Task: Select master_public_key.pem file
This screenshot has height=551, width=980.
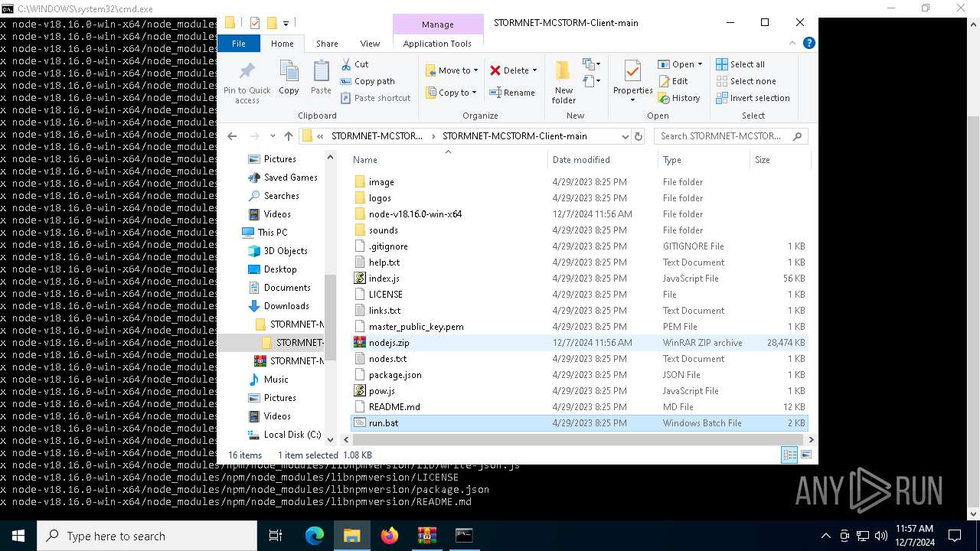Action: coord(579,327)
